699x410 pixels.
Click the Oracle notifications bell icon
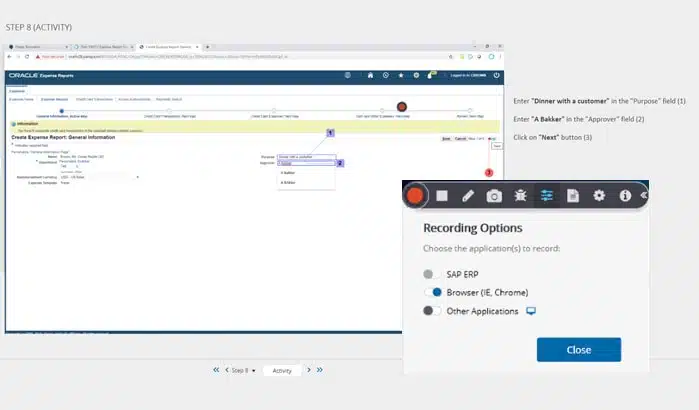point(431,75)
